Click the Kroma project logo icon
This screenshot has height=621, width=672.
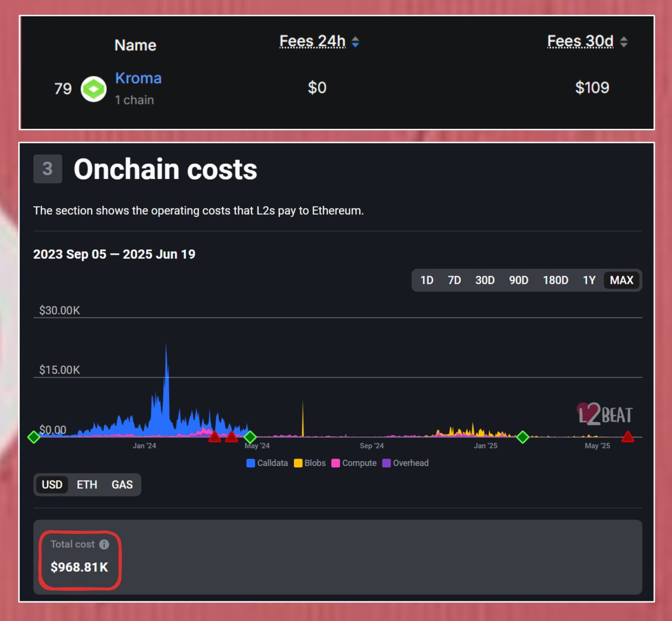click(x=94, y=89)
